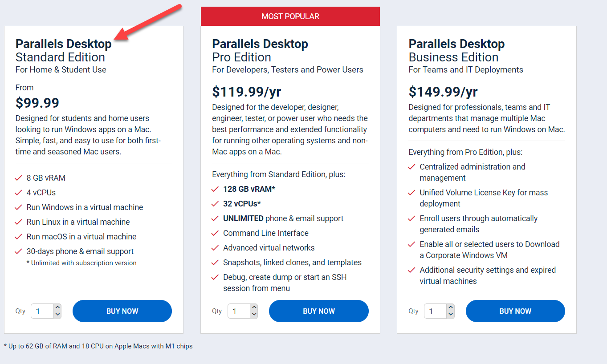Click the Business Edition Qty input field
The width and height of the screenshot is (607, 364).
click(x=435, y=311)
